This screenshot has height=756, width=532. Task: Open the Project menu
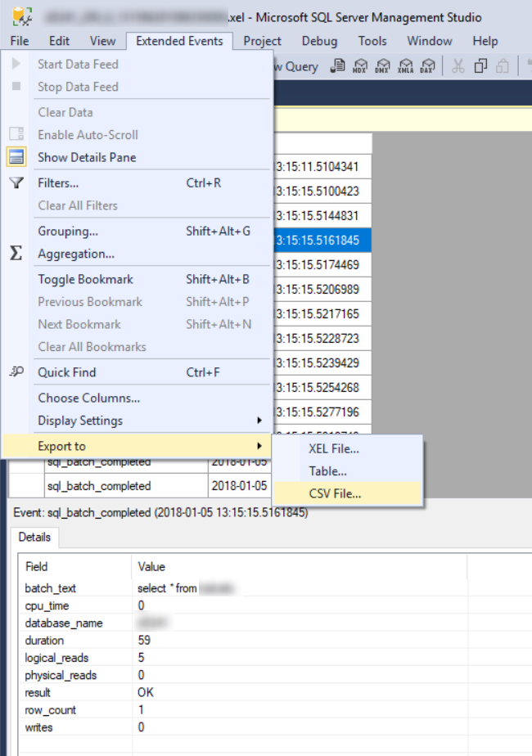262,41
